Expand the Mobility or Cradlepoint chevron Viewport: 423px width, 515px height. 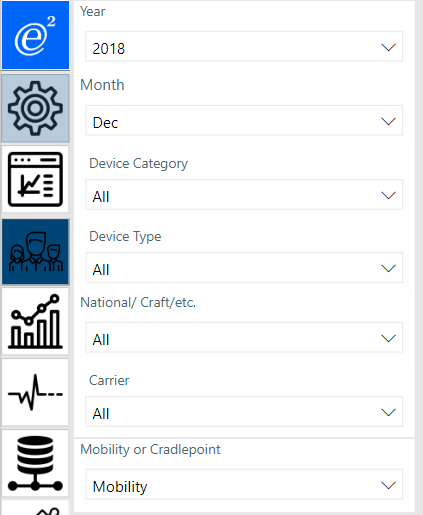point(388,485)
